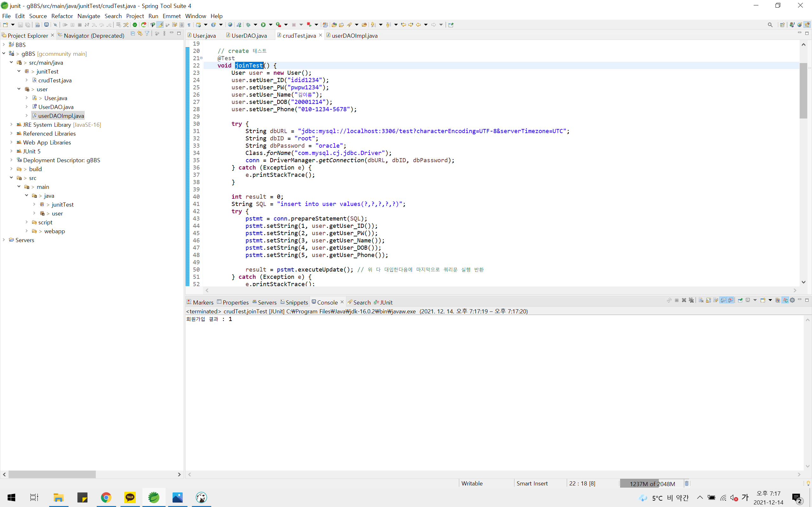
Task: Select crudTest.java in Project Explorer tree
Action: [55, 80]
